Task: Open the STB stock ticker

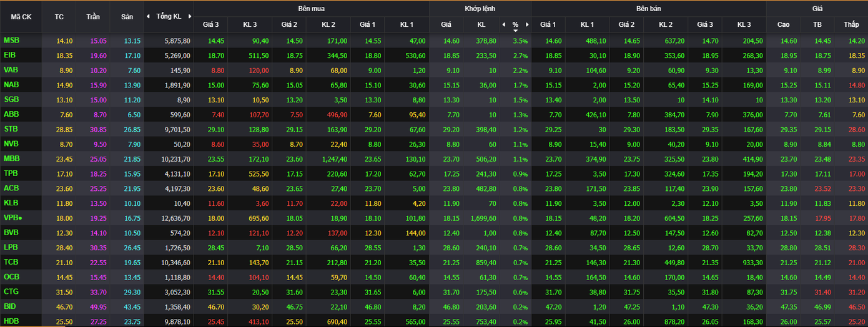Action: [x=10, y=129]
